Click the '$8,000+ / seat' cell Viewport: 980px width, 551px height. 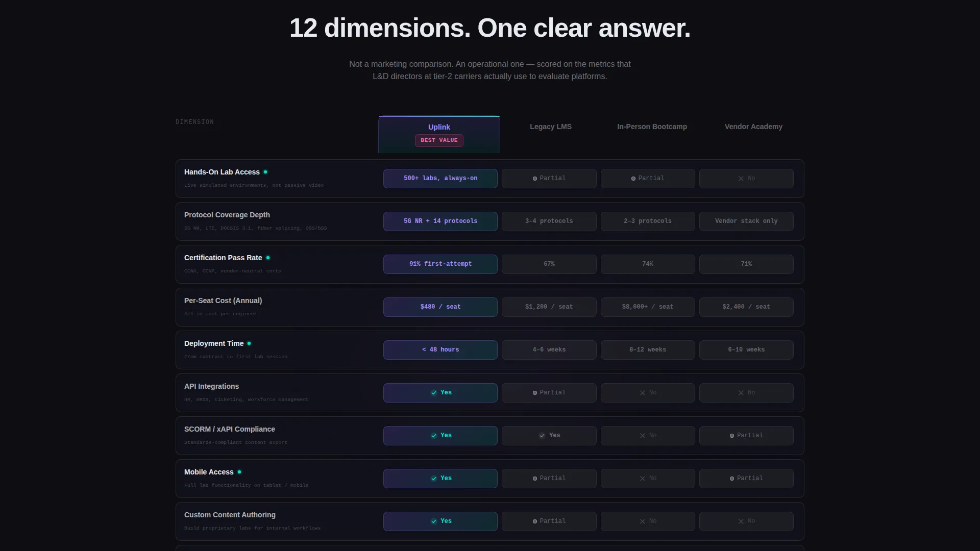pyautogui.click(x=648, y=307)
